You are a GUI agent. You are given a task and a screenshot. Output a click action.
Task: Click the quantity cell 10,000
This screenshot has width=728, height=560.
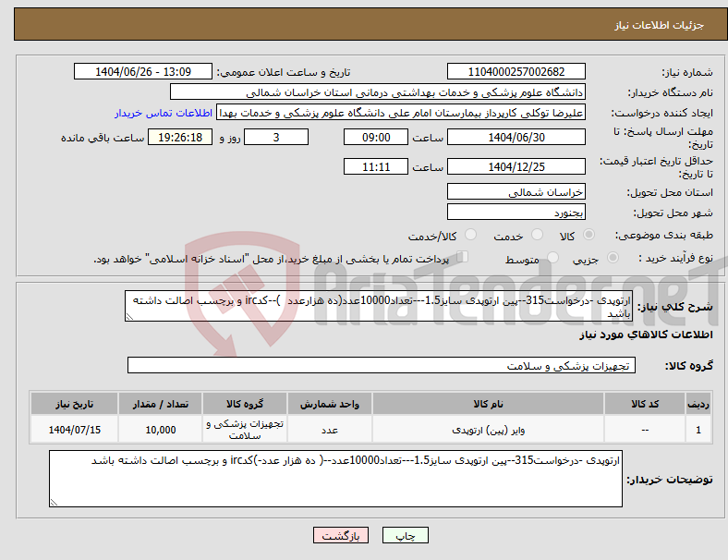pos(160,430)
